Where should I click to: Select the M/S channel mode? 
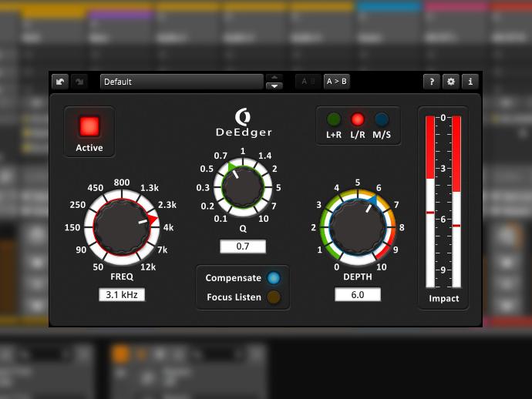381,119
